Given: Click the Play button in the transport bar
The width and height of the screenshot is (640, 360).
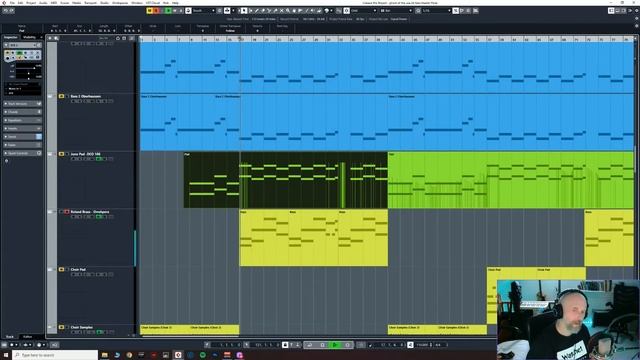Looking at the screenshot, I should coord(334,345).
